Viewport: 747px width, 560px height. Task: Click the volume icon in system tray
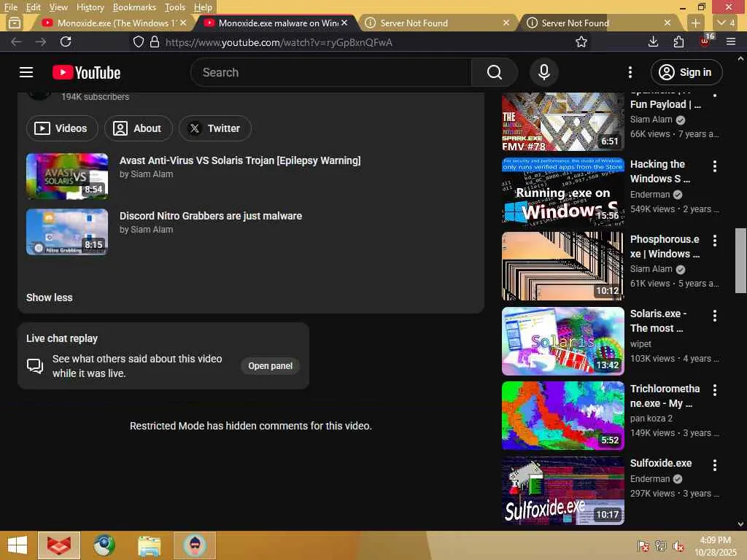[678, 545]
